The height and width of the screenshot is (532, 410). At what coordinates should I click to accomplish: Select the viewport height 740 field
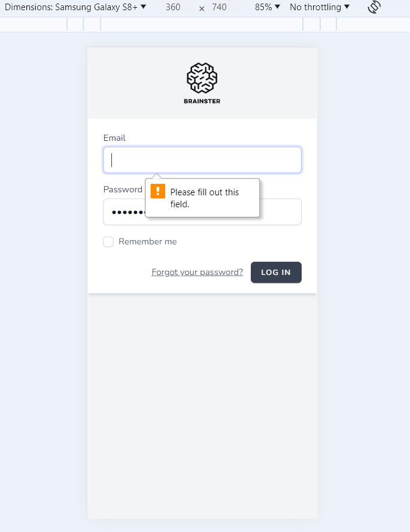pos(219,7)
